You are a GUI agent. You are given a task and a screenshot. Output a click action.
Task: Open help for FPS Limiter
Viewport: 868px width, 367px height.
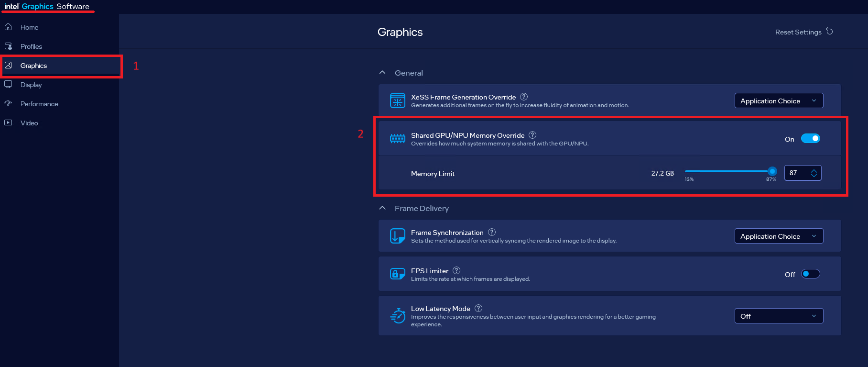[x=456, y=270]
